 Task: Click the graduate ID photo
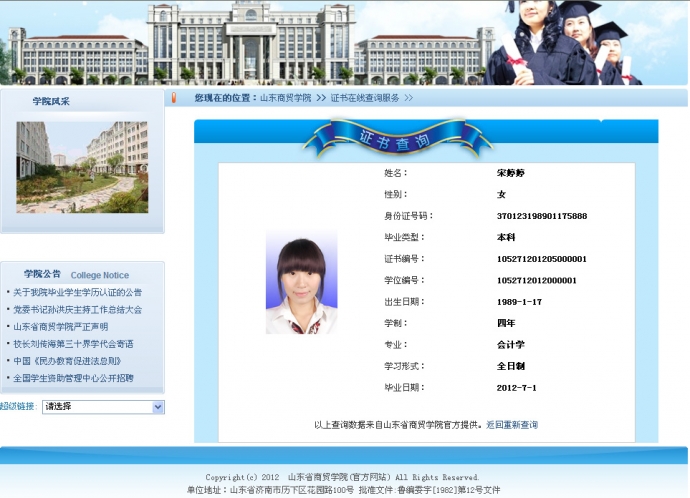(x=301, y=282)
